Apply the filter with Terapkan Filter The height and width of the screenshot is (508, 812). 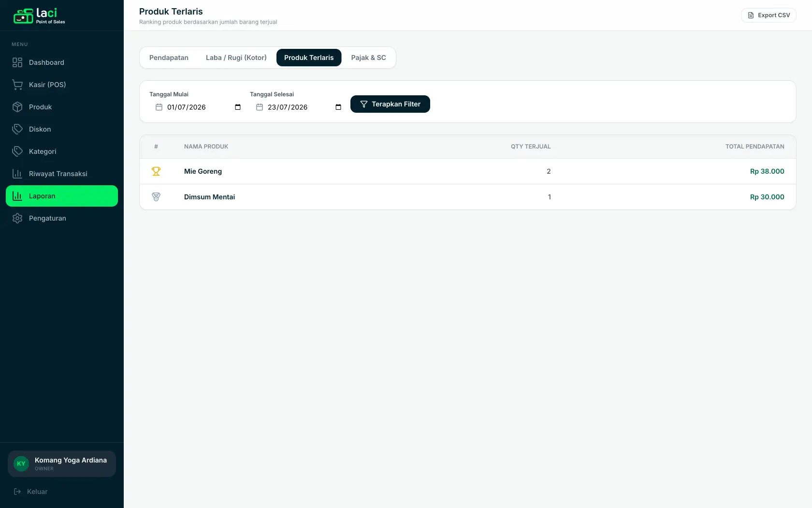(x=390, y=104)
